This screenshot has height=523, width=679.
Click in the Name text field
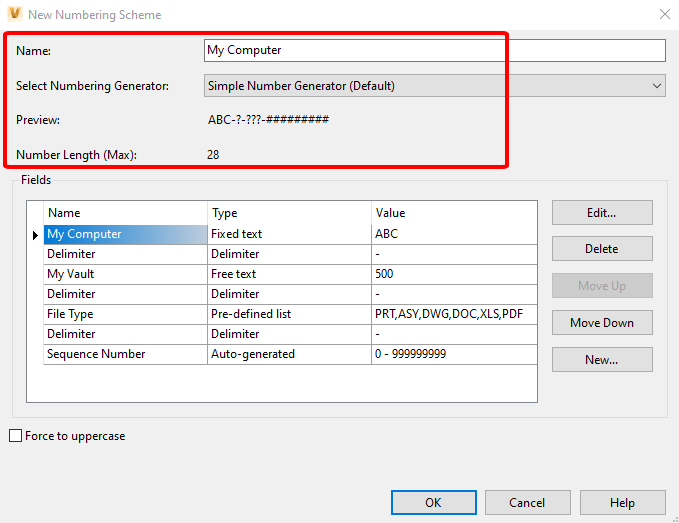(x=435, y=50)
